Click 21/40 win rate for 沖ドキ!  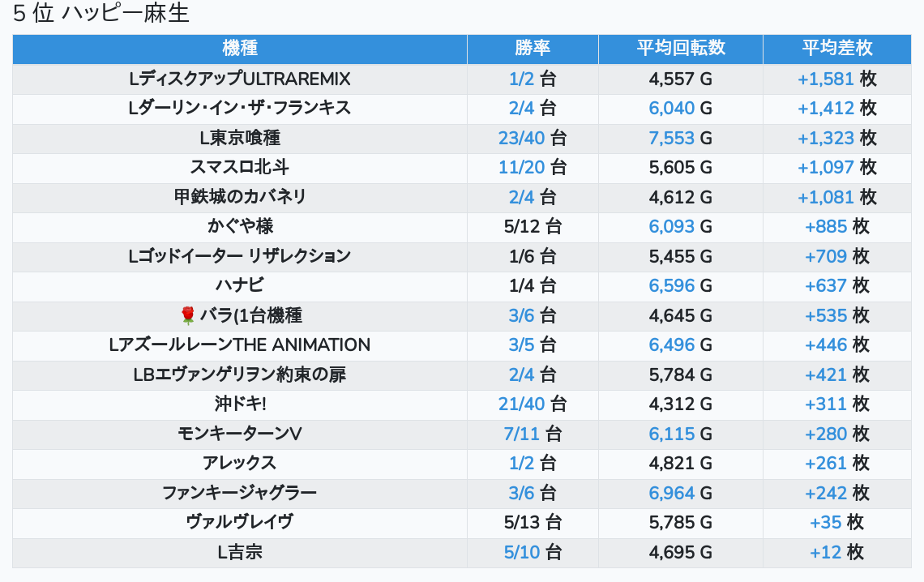(x=521, y=404)
